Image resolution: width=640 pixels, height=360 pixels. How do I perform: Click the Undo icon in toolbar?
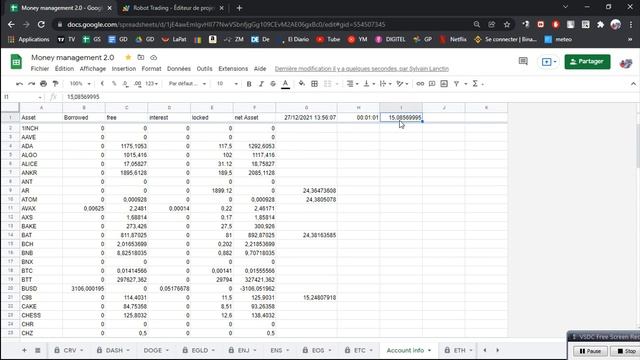19,84
